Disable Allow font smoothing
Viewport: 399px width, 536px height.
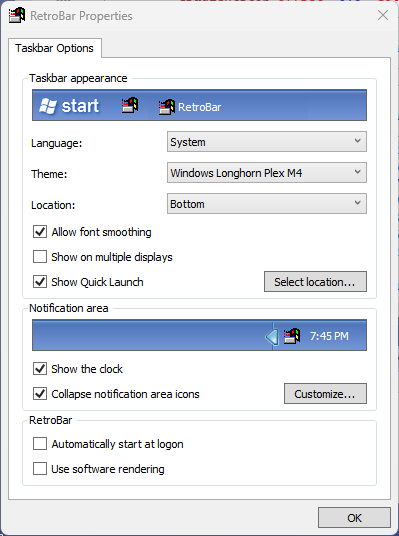40,232
